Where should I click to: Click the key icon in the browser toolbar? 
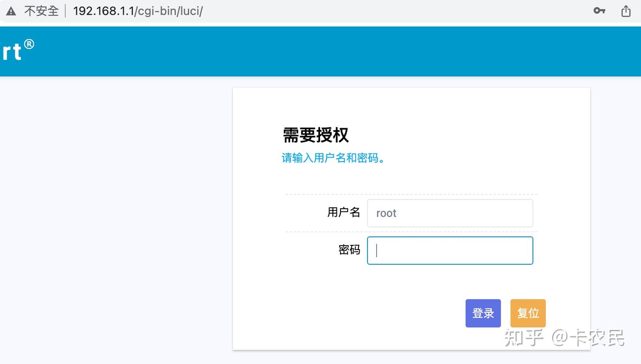pos(599,11)
